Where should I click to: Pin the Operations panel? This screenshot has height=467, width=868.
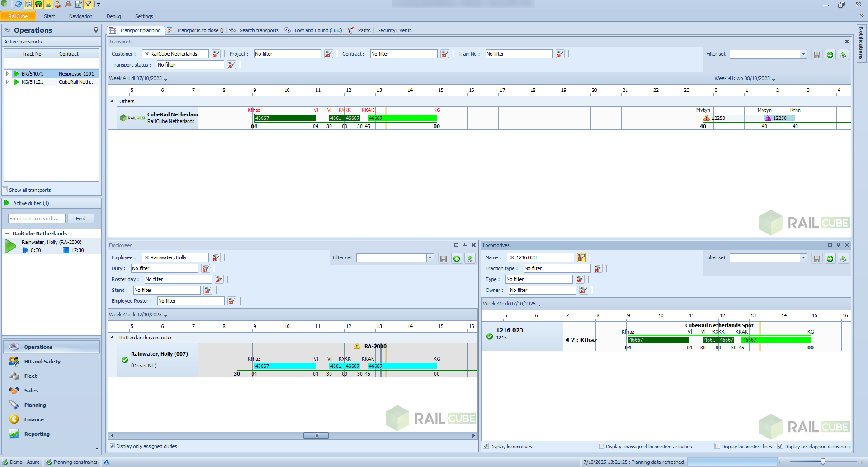point(96,30)
